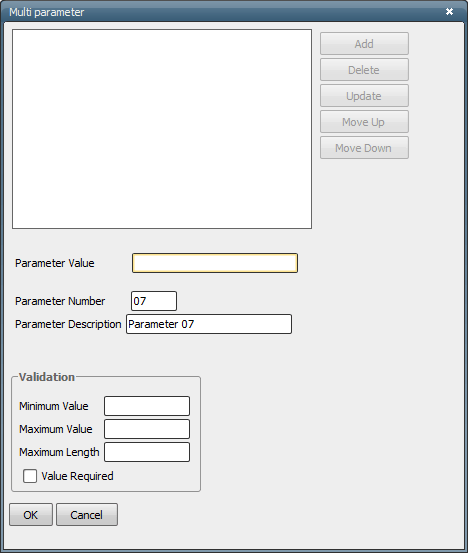Viewport: 468px width, 553px height.
Task: Click the Multi parameter title bar
Action: pos(226,12)
